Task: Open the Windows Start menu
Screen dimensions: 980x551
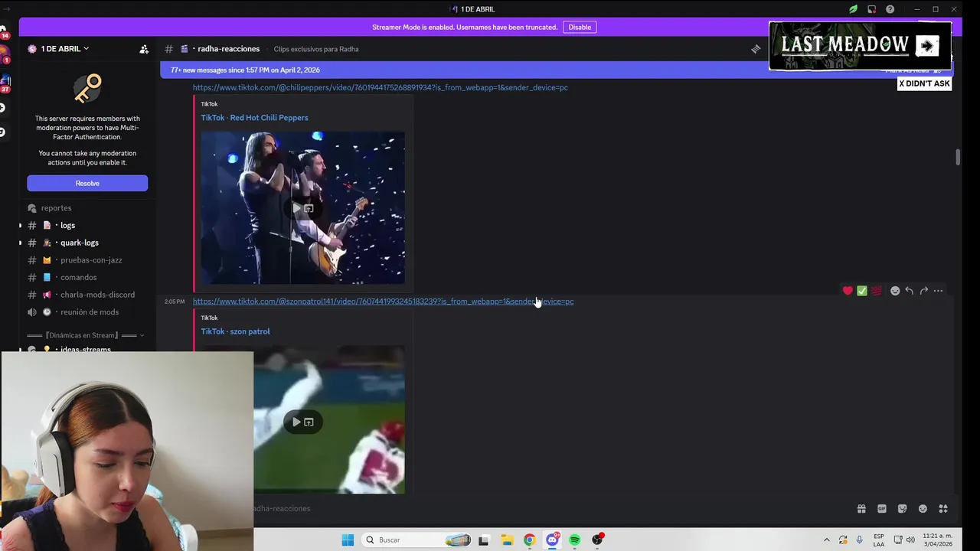Action: [x=348, y=540]
